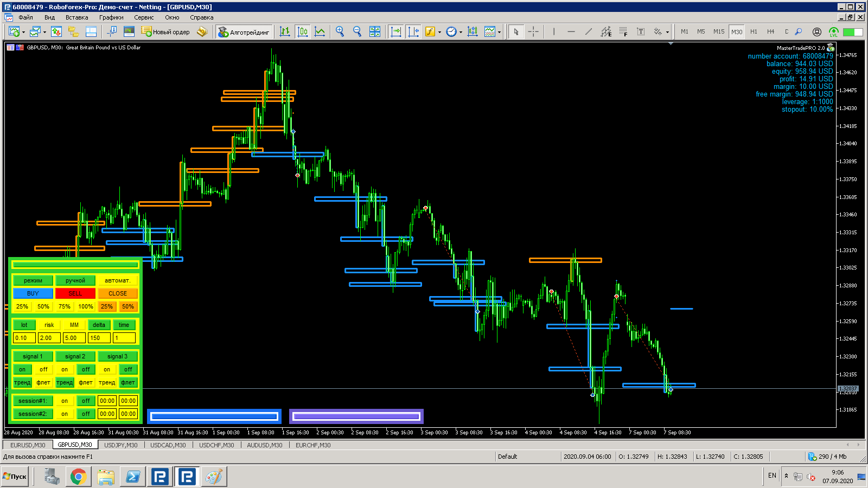Turn signal 1 off

[x=43, y=369]
